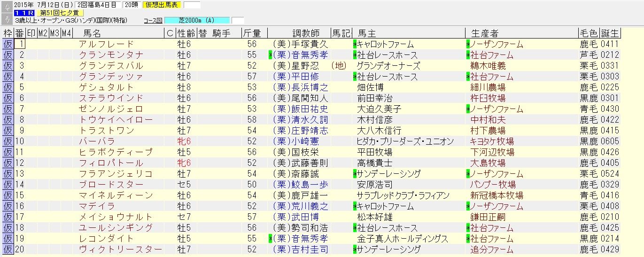Open trainer (栗)平田修

[295, 77]
